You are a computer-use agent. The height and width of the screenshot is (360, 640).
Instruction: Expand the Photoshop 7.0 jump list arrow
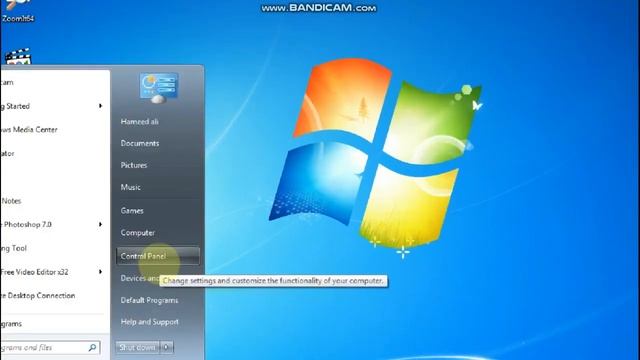(100, 224)
